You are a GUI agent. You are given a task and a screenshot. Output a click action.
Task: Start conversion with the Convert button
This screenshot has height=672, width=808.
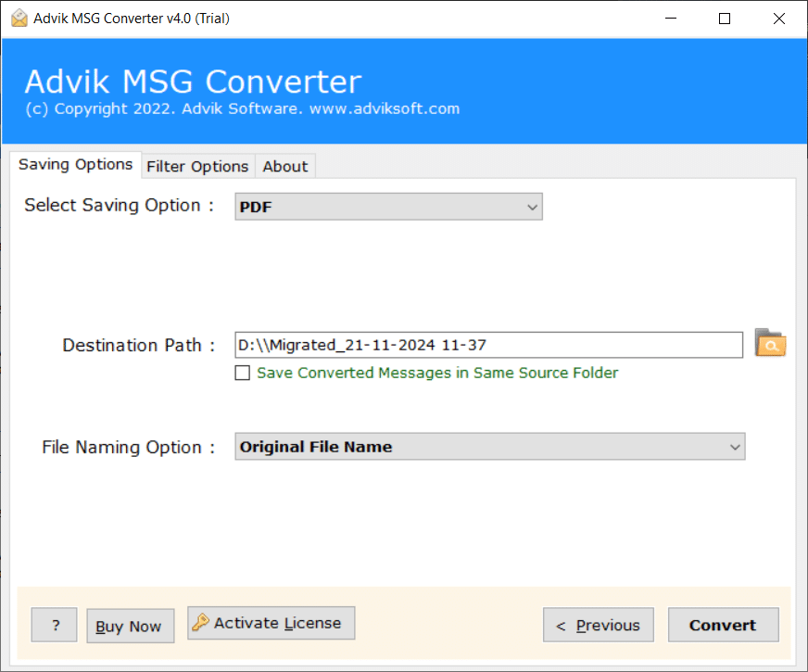[x=723, y=625]
